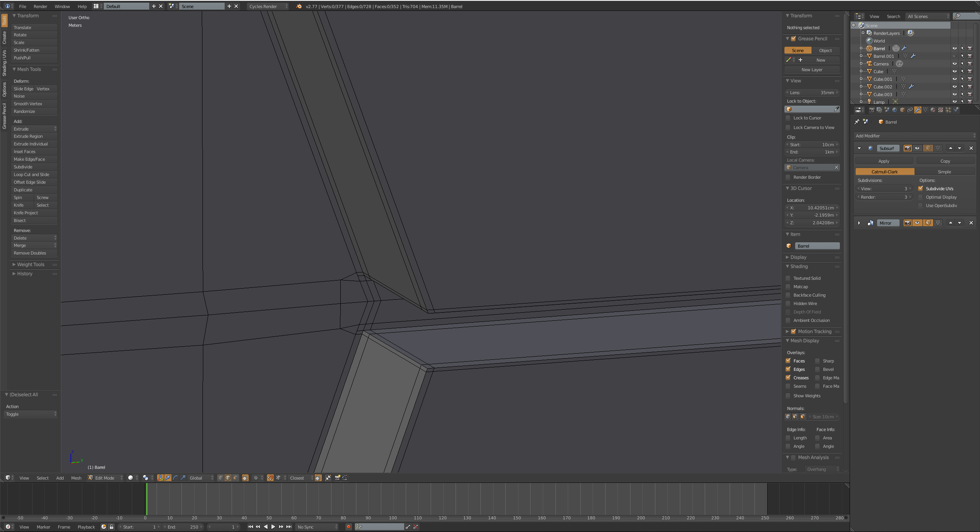Hide Cube.001 with its eye icon

point(954,79)
